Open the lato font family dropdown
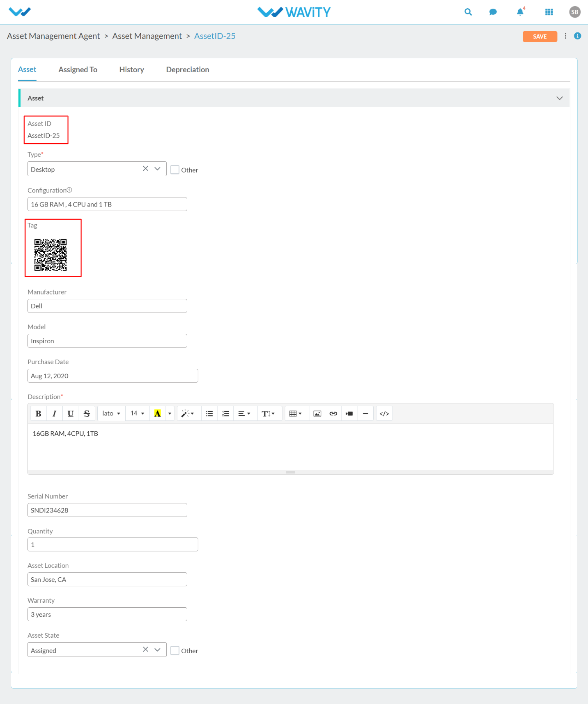588x705 pixels. pos(111,413)
